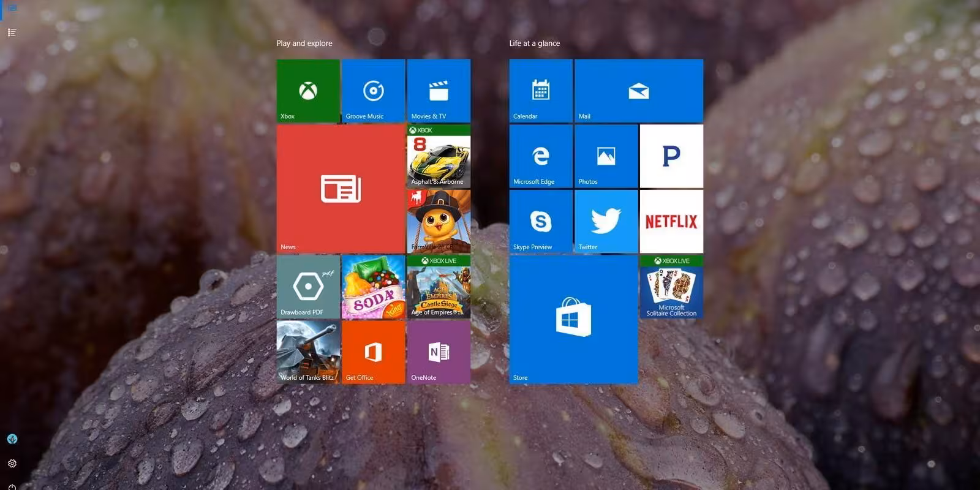This screenshot has height=490, width=980.
Task: Open the Twitter tile
Action: coord(606,221)
